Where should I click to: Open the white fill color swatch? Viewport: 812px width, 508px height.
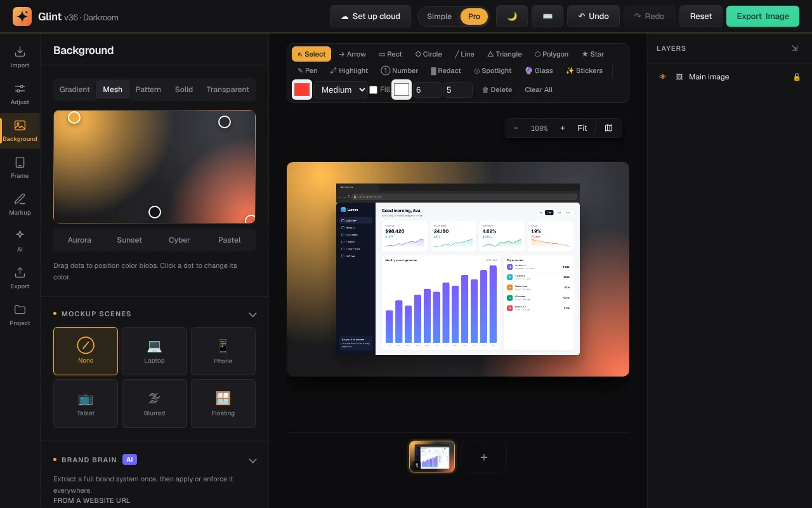[402, 90]
